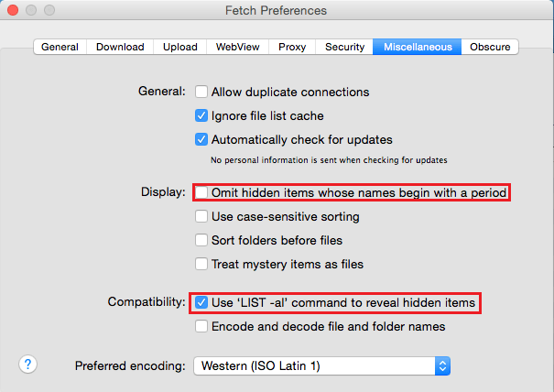Go to the WebView tab
This screenshot has height=392, width=554.
coord(238,47)
